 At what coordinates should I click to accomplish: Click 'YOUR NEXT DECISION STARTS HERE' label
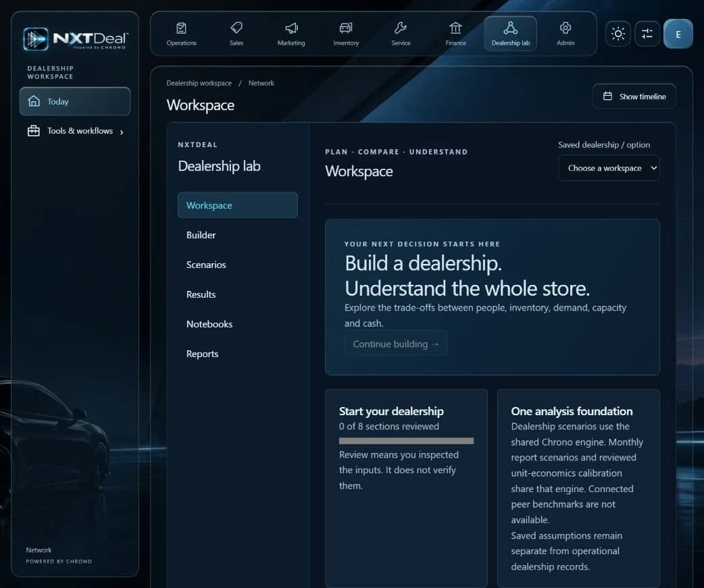(x=422, y=244)
